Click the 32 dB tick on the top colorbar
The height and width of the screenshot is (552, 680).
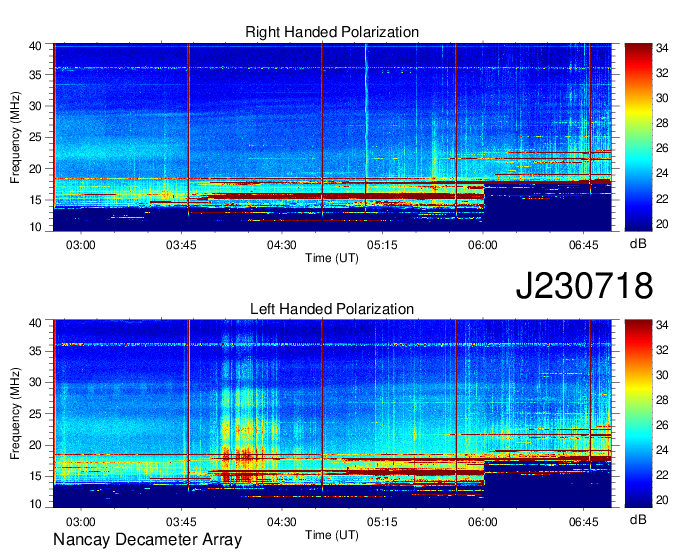[x=662, y=73]
